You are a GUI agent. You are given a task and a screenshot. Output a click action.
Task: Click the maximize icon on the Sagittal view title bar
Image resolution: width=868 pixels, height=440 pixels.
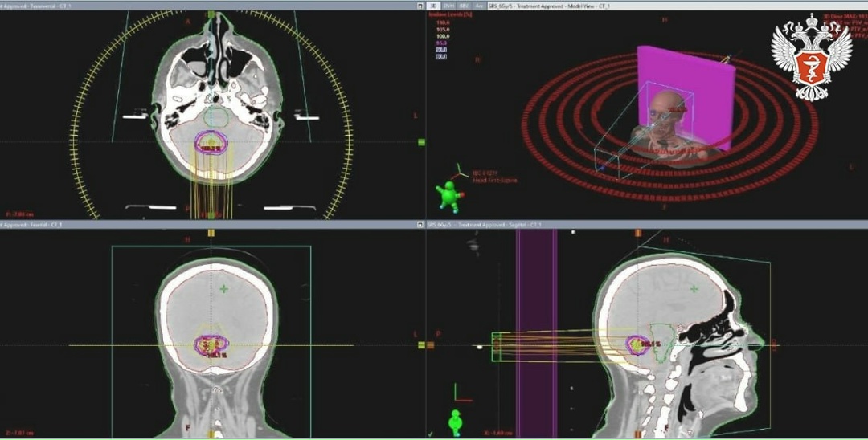tap(420, 225)
